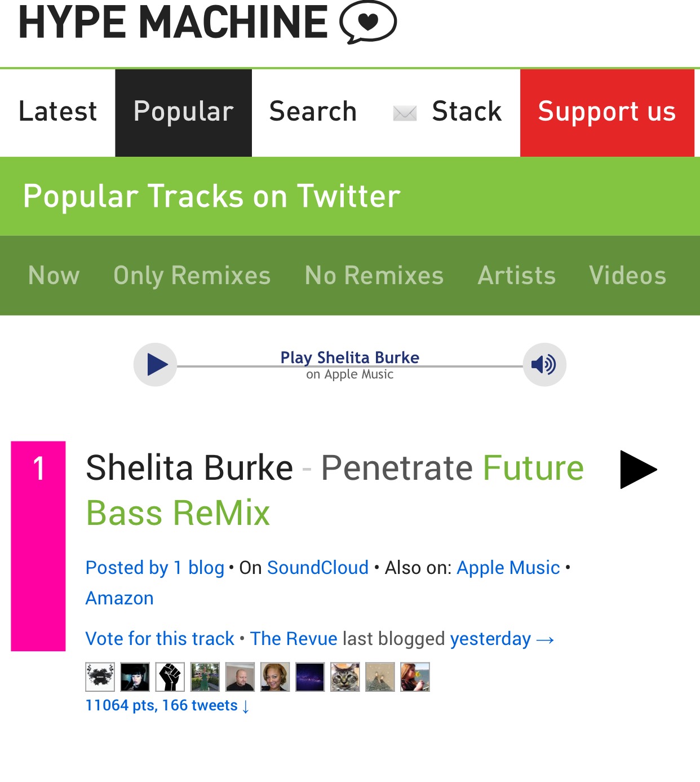Switch to the Artists view
The image size is (700, 782).
tap(517, 276)
